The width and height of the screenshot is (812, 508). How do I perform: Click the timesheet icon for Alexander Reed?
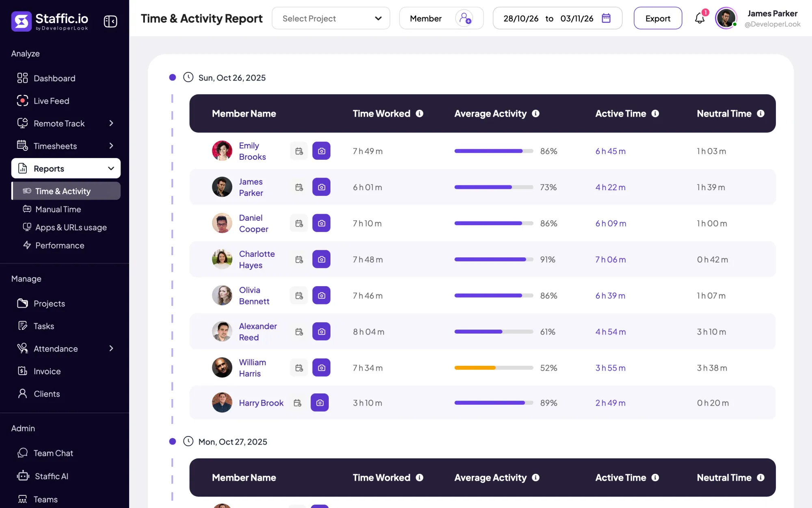(x=299, y=332)
